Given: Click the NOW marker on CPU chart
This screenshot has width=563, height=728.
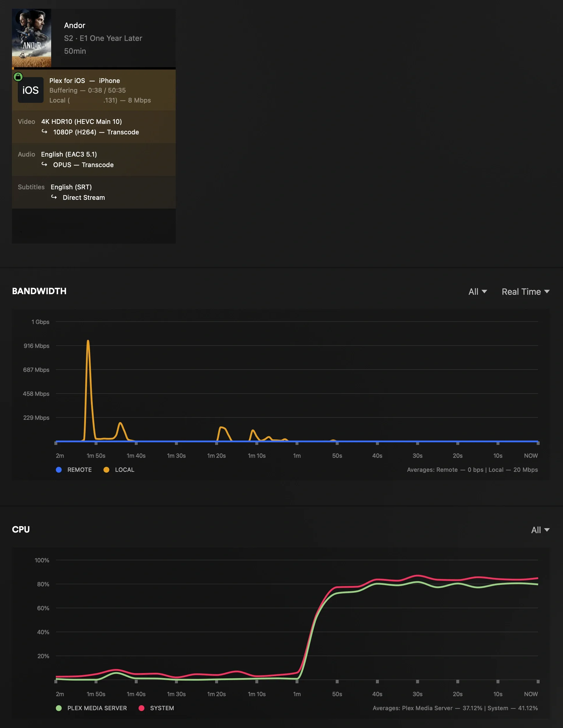Looking at the screenshot, I should click(x=531, y=694).
